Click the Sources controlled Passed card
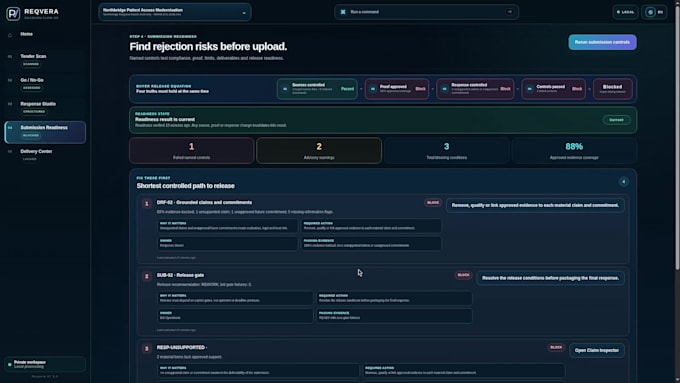The width and height of the screenshot is (680, 383). [x=317, y=89]
